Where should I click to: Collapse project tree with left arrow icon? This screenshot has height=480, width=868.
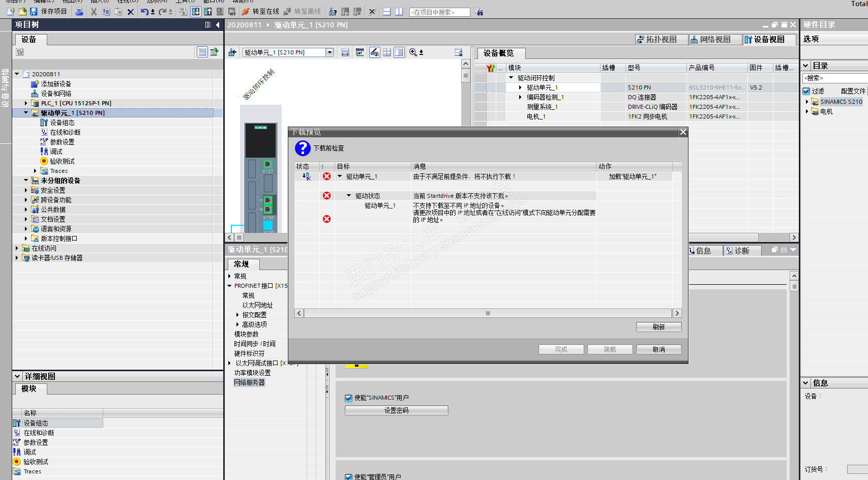click(218, 24)
